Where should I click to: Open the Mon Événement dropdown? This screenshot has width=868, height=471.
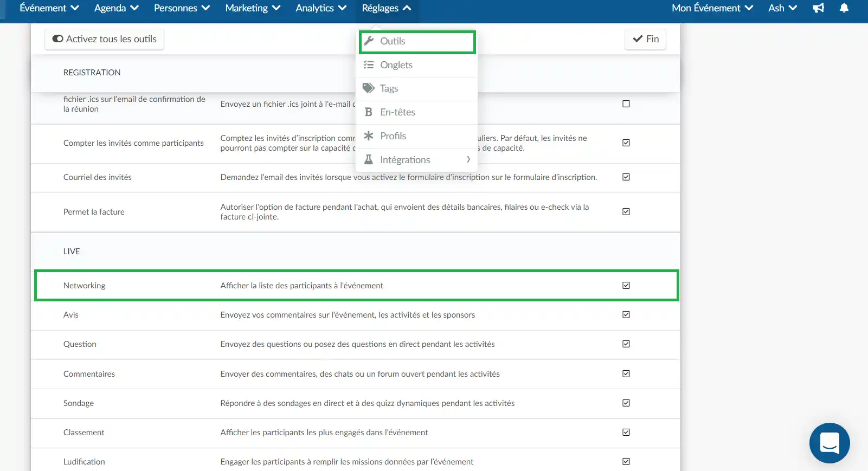click(712, 8)
